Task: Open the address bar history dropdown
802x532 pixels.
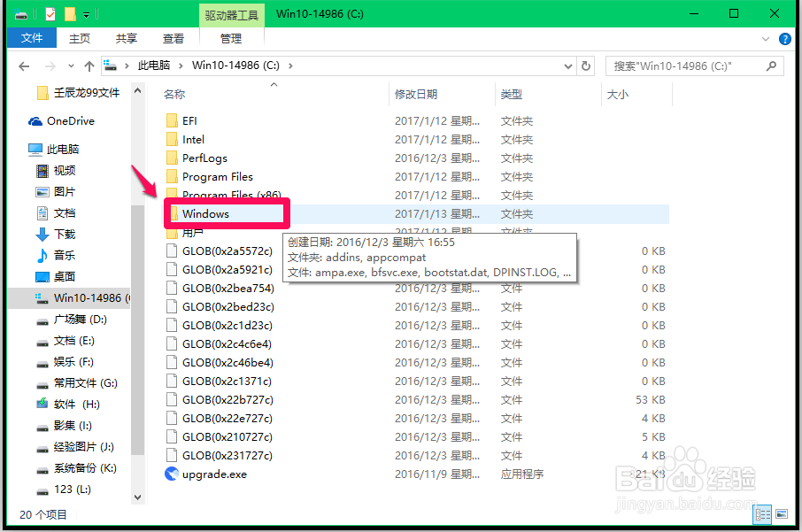Action: point(569,66)
